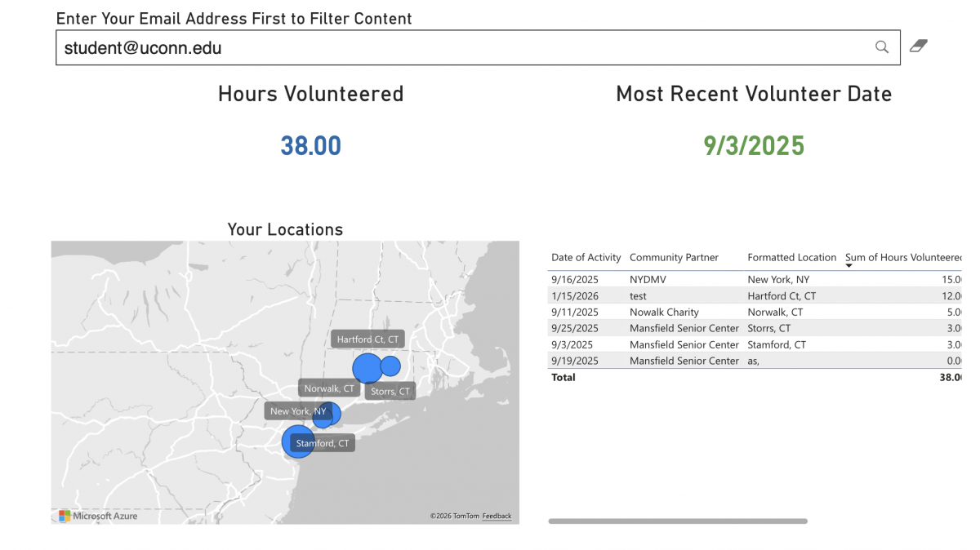Click the Hartford Ct, CT map label

pyautogui.click(x=368, y=339)
